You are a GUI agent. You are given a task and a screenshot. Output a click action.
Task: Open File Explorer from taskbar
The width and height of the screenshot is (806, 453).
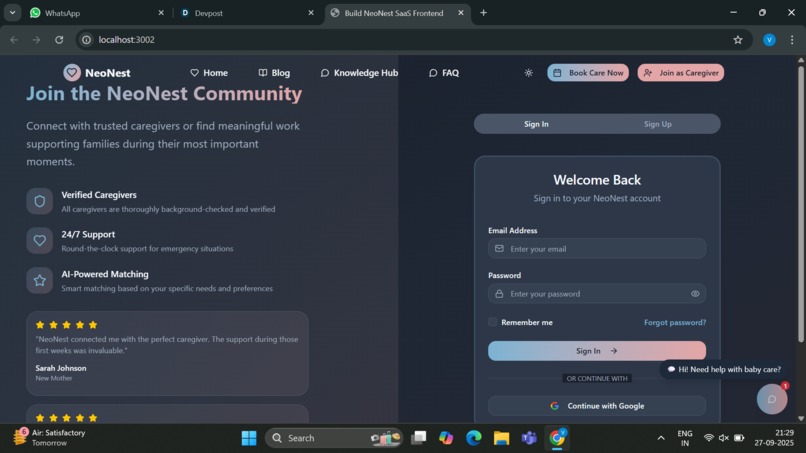[x=501, y=438]
